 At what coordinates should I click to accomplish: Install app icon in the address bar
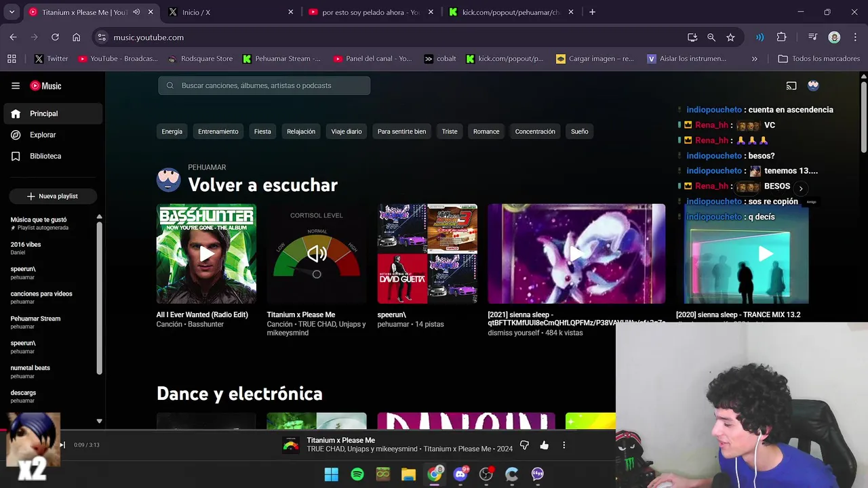tap(692, 37)
